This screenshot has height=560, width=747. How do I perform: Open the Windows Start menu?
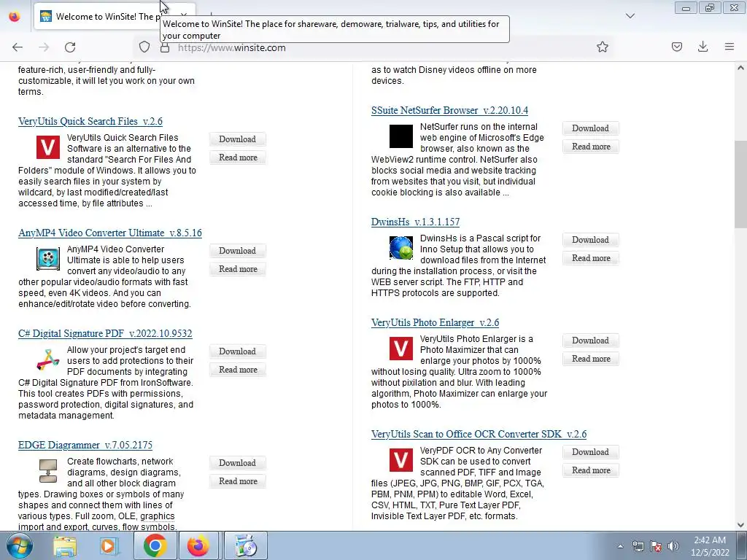[x=20, y=545]
